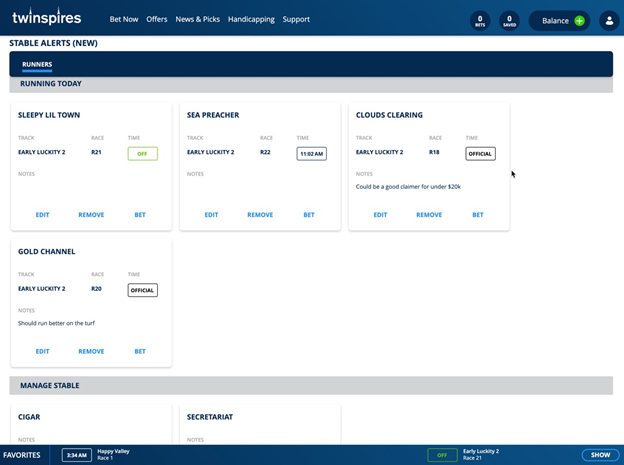Click the Clouds Clearing card title

[389, 115]
